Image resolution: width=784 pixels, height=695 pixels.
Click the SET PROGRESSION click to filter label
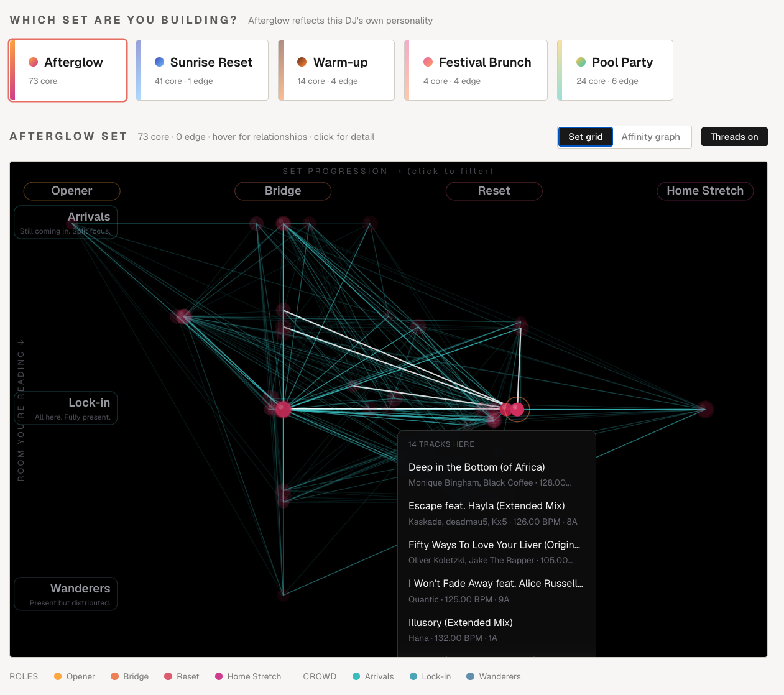pyautogui.click(x=388, y=171)
